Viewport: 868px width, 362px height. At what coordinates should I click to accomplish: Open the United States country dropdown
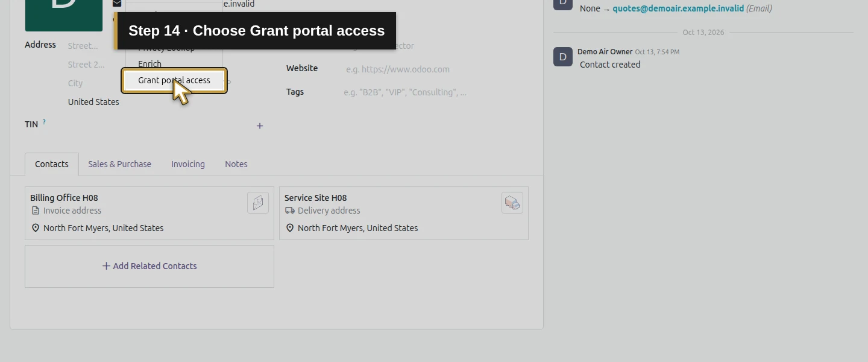(94, 102)
